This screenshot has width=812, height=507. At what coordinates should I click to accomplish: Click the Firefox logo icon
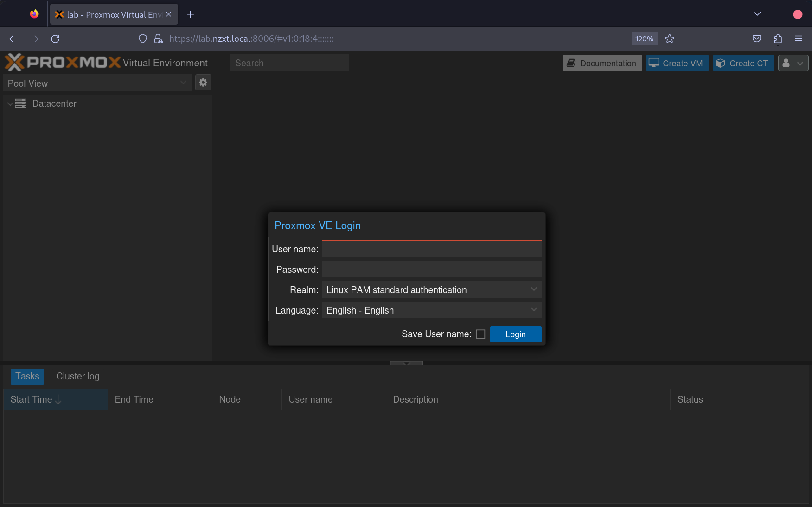click(x=34, y=14)
